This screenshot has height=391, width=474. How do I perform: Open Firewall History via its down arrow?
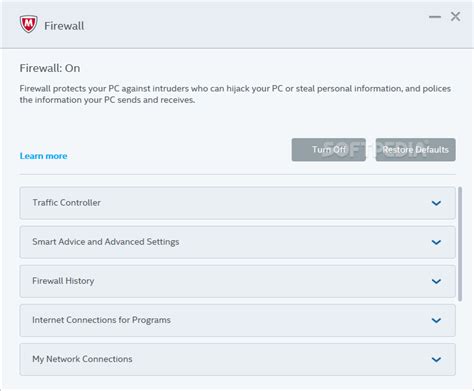pos(436,281)
